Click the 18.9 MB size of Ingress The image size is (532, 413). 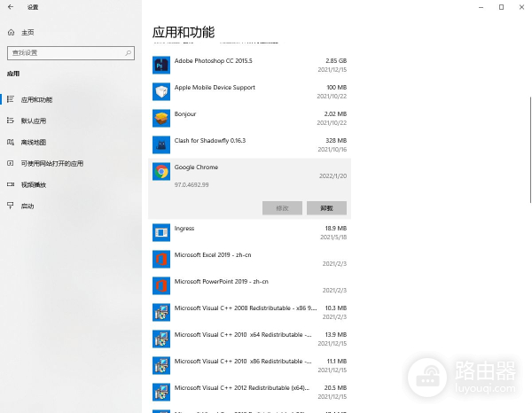[336, 228]
